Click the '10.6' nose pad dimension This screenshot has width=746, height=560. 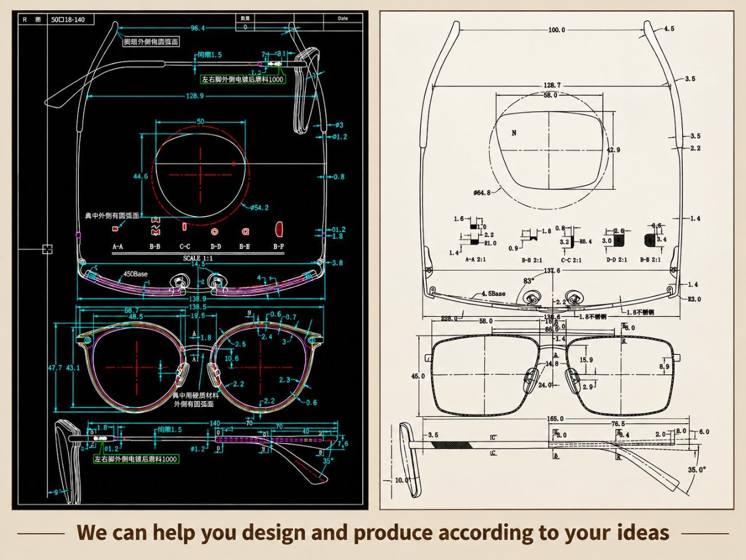coord(231,359)
